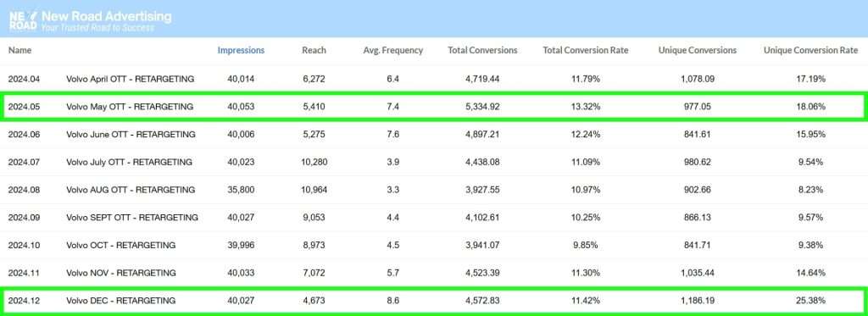Select Volvo OCT - RETARGETING row name
The width and height of the screenshot is (868, 316).
(x=120, y=245)
